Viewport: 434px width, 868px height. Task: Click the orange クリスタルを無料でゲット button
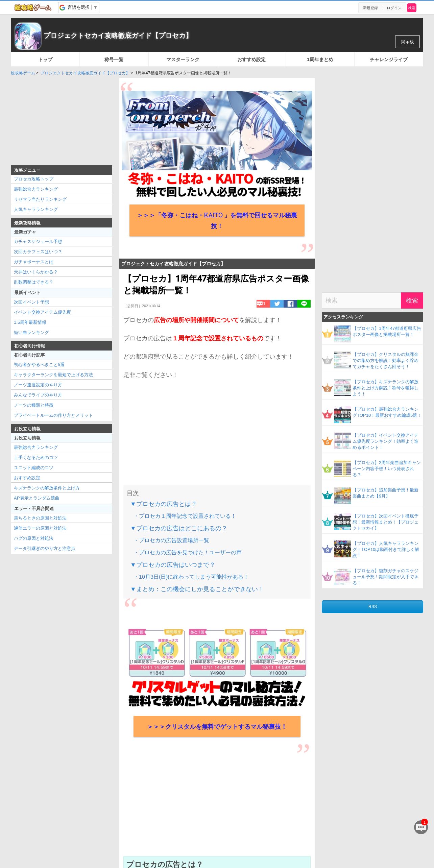click(217, 726)
